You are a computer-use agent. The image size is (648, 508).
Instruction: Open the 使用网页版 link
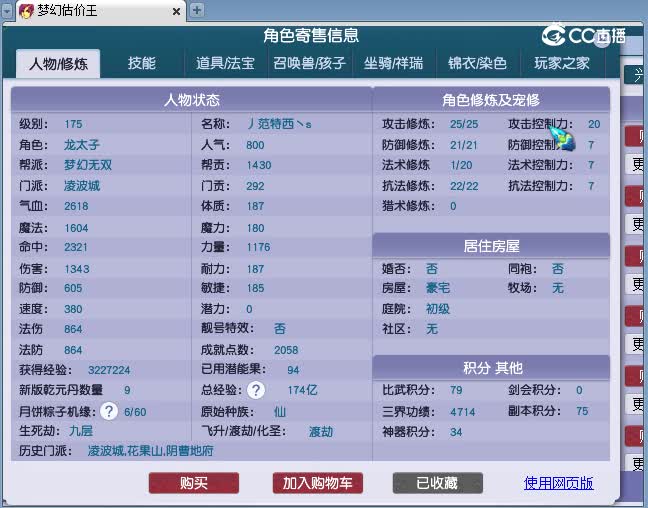pos(558,483)
